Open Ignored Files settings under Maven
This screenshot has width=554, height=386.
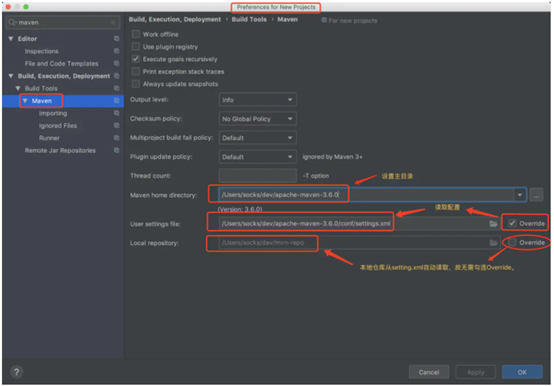pyautogui.click(x=58, y=126)
